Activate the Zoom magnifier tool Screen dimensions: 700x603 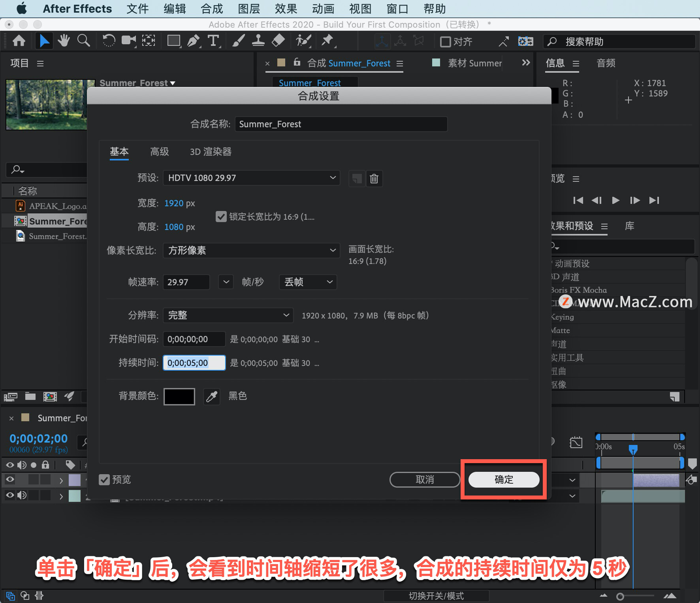tap(83, 41)
